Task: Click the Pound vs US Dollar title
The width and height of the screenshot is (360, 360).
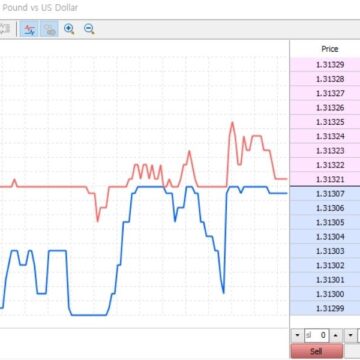Action: coord(39,7)
